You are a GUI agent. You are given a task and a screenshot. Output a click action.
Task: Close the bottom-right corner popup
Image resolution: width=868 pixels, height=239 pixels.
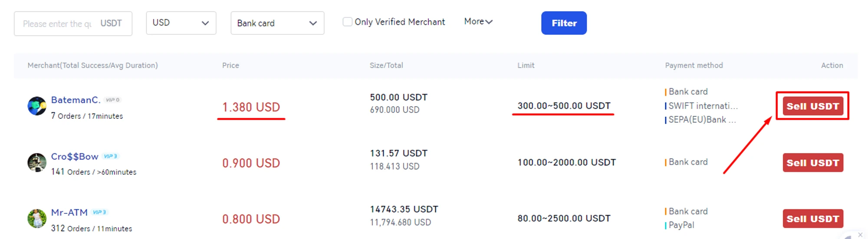tap(860, 235)
